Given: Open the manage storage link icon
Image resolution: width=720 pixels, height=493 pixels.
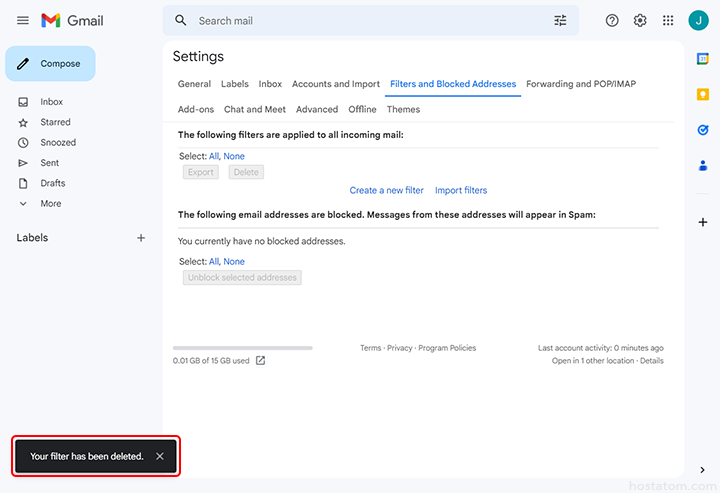Looking at the screenshot, I should click(261, 361).
